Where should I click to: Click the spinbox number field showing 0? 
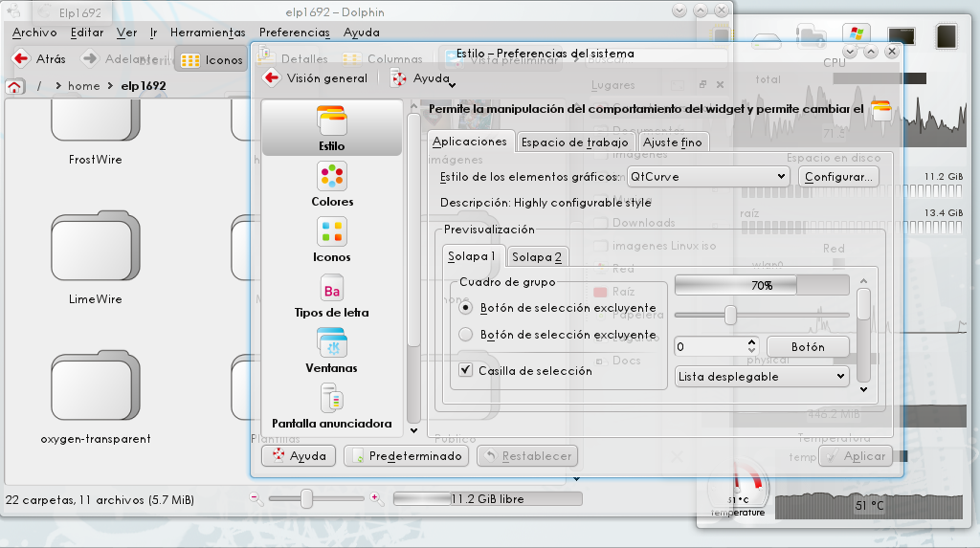709,346
